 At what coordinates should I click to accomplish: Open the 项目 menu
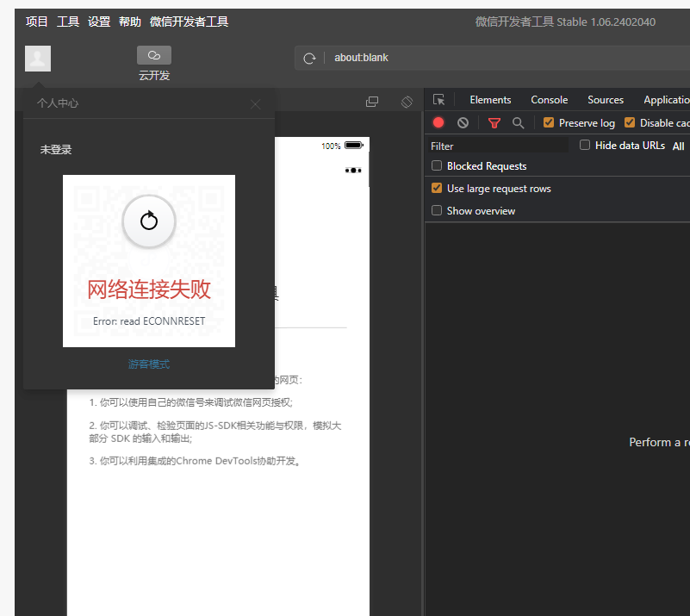tap(36, 22)
